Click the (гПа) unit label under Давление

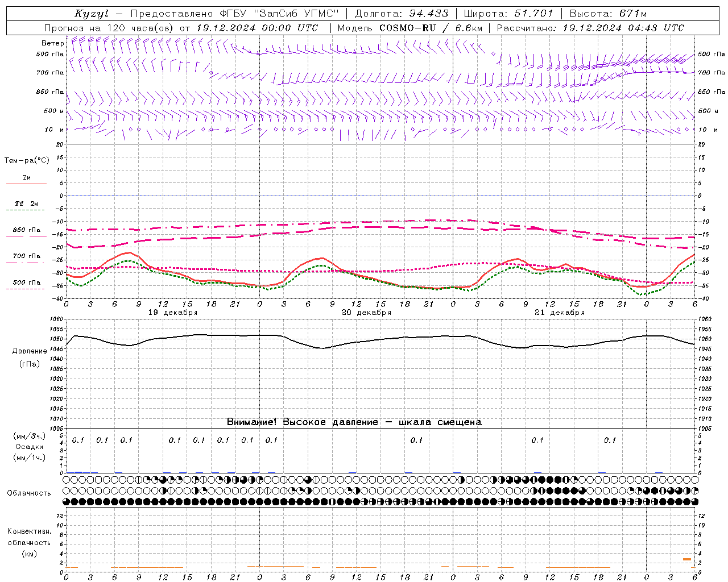30,364
